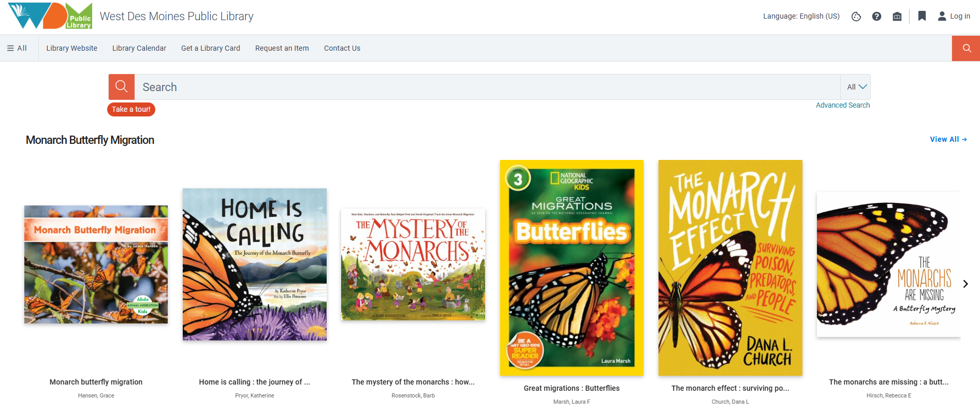
Task: Open The Monarchs Are Missing book cover
Action: (889, 264)
